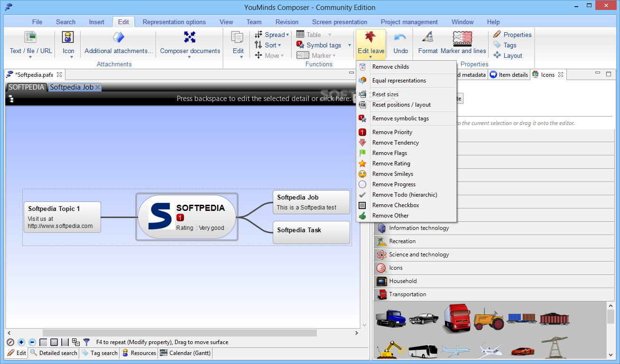
Task: Select Remove symbolic tags
Action: pyautogui.click(x=406, y=118)
